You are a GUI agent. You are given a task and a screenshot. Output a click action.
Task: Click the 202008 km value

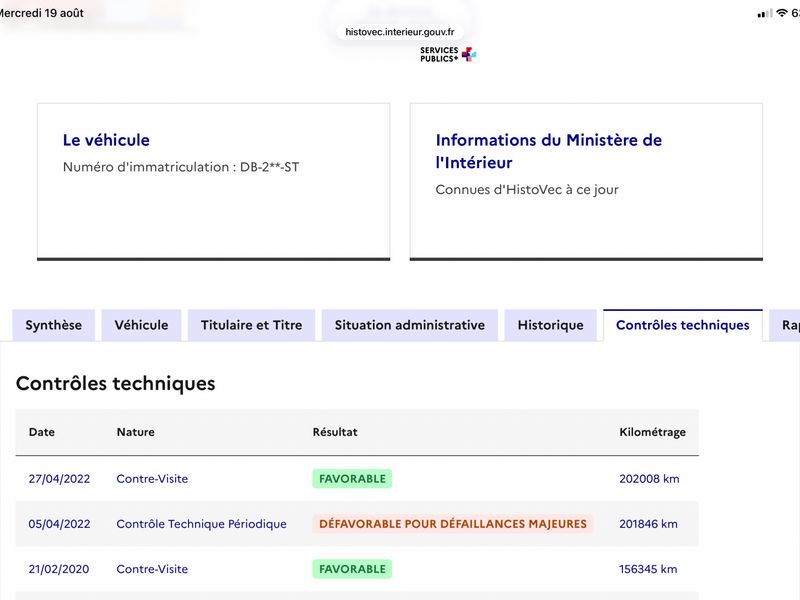click(649, 479)
